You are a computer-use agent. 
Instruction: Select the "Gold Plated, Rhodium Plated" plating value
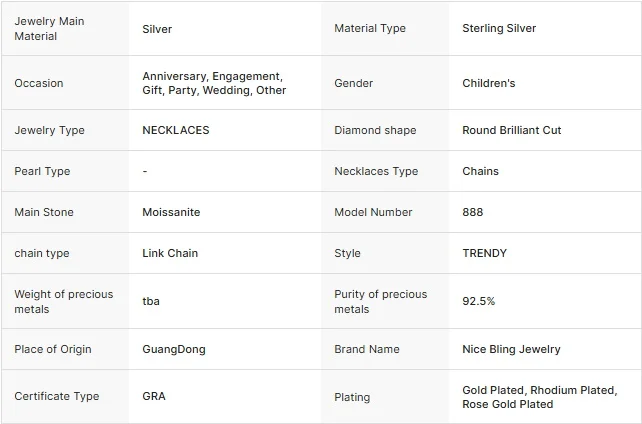(539, 390)
